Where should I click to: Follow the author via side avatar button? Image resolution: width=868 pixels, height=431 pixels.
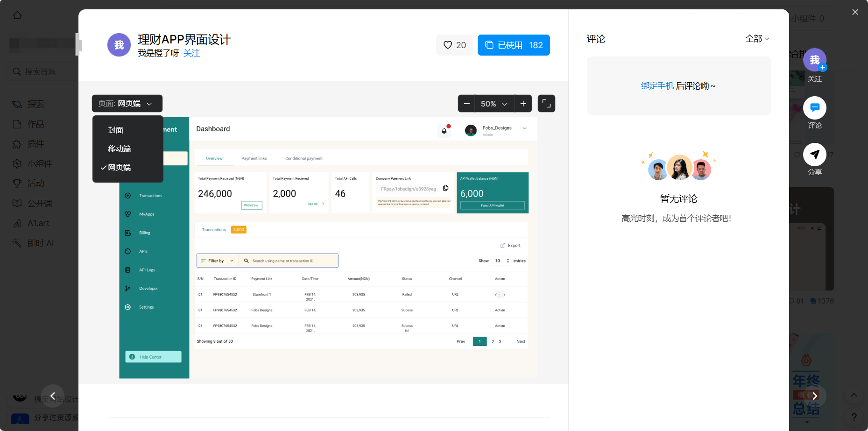click(x=815, y=60)
